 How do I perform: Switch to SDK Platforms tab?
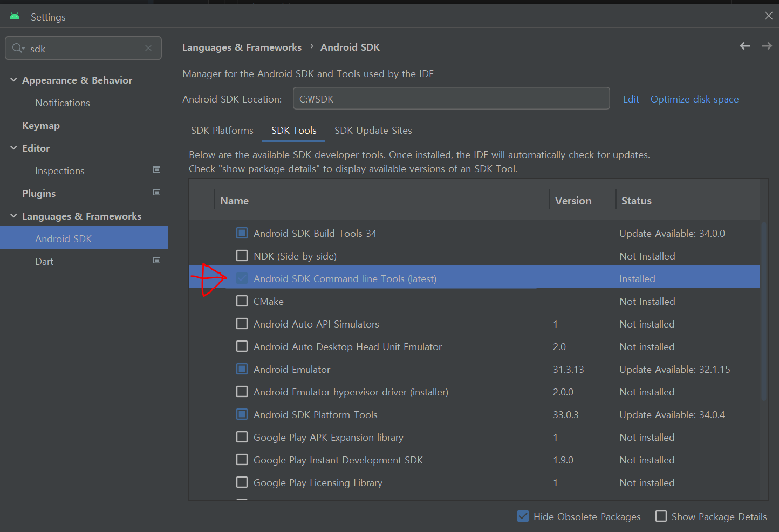(222, 131)
